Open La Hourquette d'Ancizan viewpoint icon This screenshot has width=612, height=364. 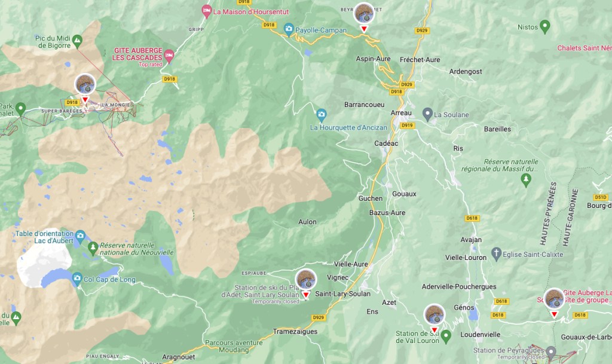[321, 115]
